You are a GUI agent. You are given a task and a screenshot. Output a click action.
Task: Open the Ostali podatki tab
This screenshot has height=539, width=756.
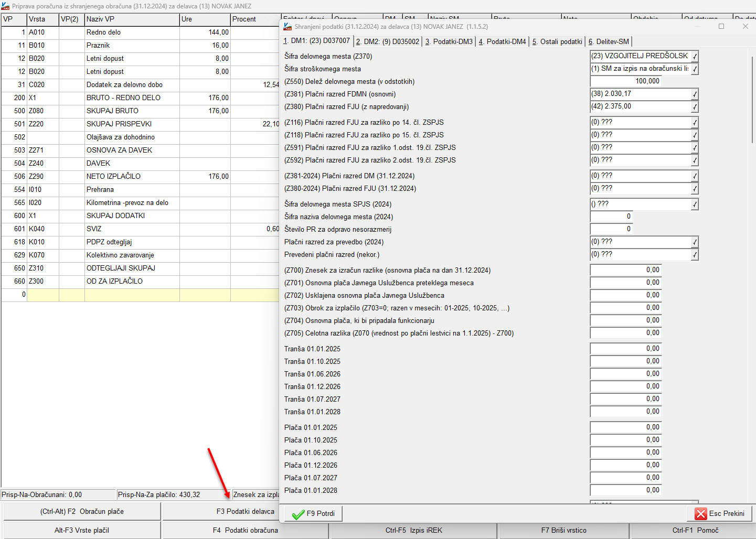click(x=557, y=41)
